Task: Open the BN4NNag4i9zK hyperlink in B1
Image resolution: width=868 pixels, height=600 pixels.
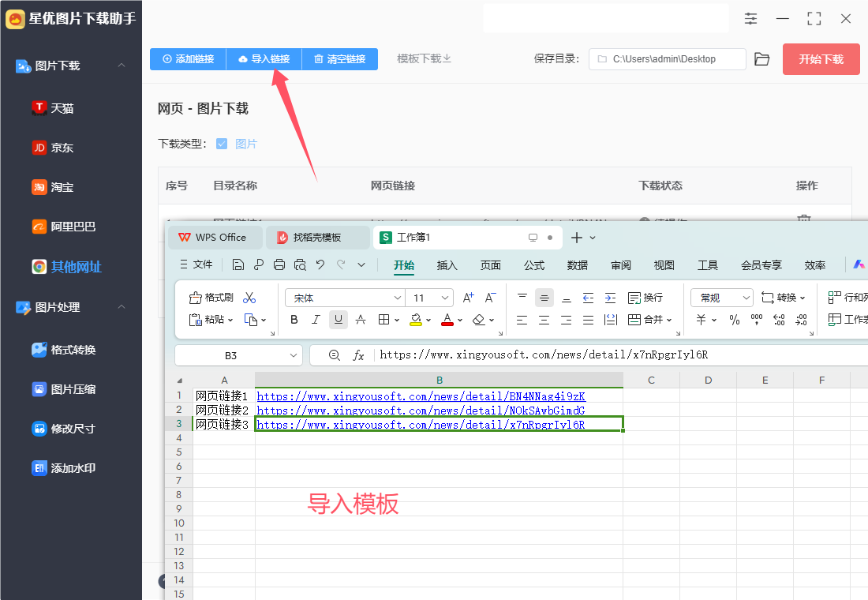Action: tap(421, 396)
